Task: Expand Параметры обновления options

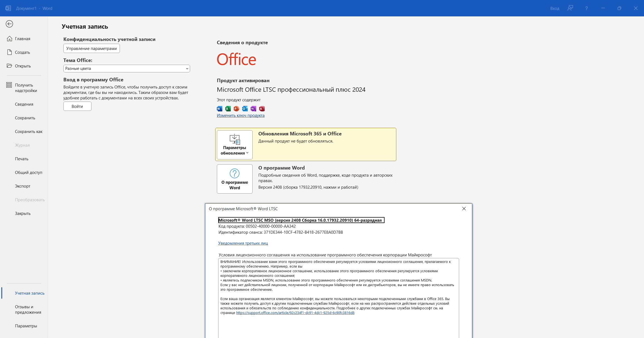Action: pos(235,145)
